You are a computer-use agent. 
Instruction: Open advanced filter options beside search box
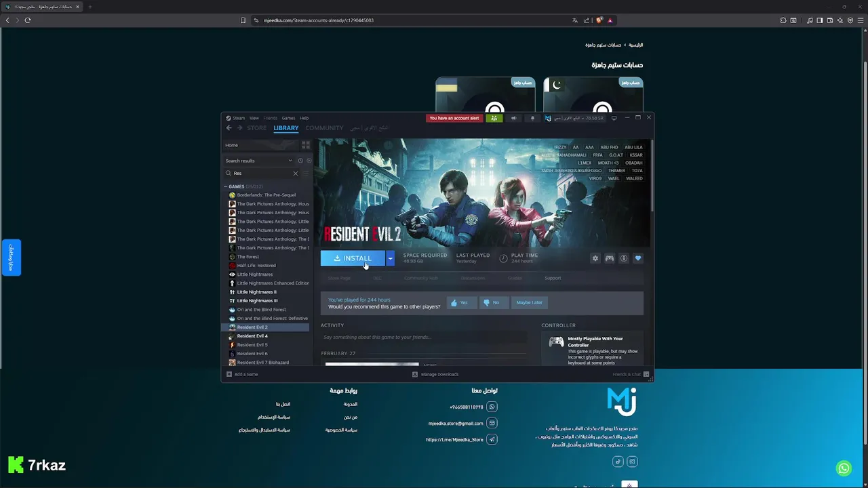306,174
